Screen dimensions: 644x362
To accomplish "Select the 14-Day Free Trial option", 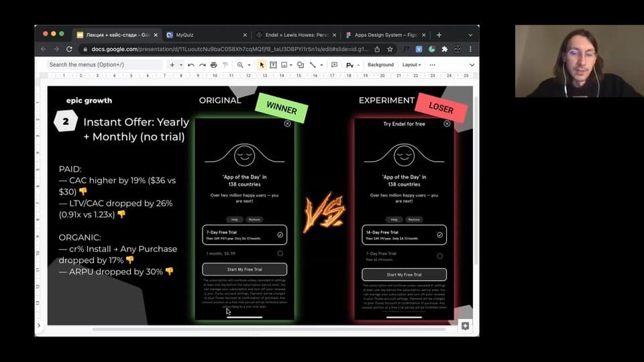I will (404, 235).
